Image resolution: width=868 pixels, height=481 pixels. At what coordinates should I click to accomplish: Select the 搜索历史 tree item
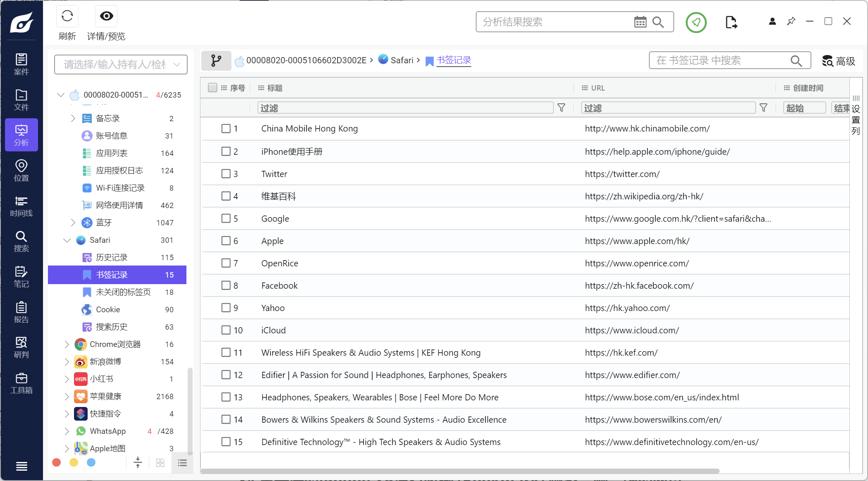pyautogui.click(x=117, y=327)
